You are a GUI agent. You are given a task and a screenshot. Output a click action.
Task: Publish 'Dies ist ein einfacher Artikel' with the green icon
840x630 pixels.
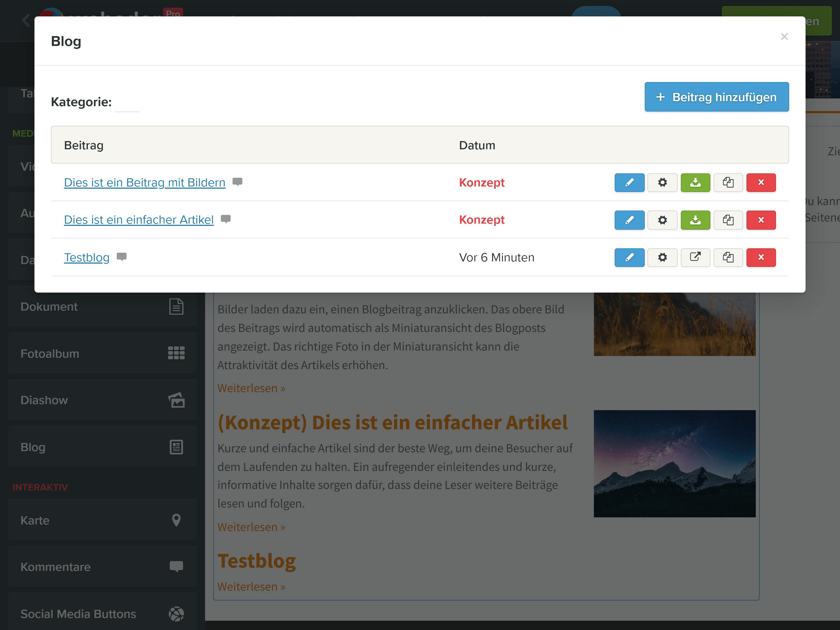pyautogui.click(x=695, y=220)
